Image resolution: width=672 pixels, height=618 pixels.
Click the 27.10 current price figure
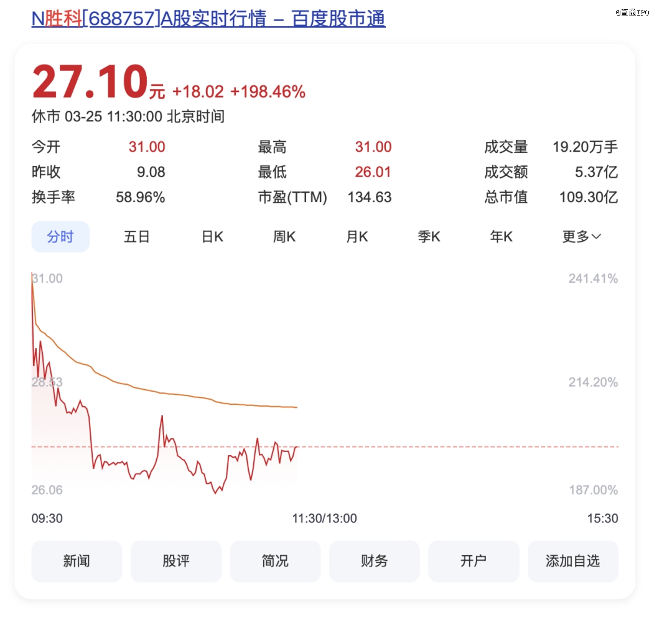click(90, 83)
